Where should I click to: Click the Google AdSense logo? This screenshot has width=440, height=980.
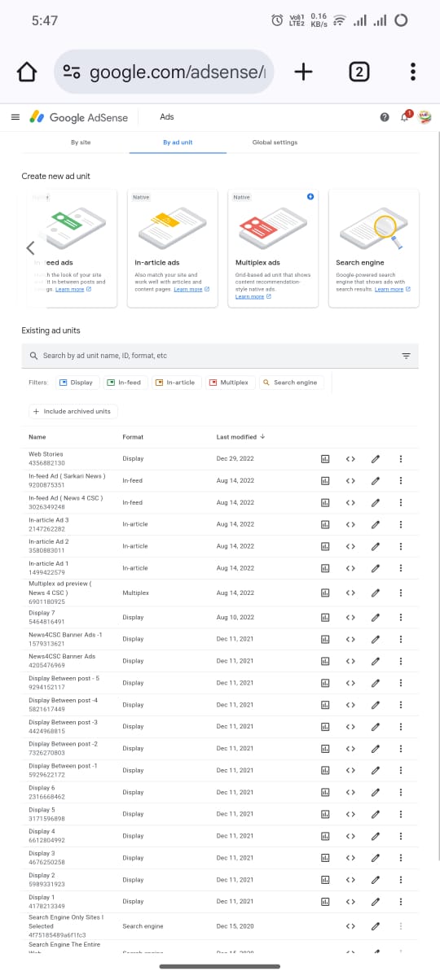pyautogui.click(x=79, y=117)
